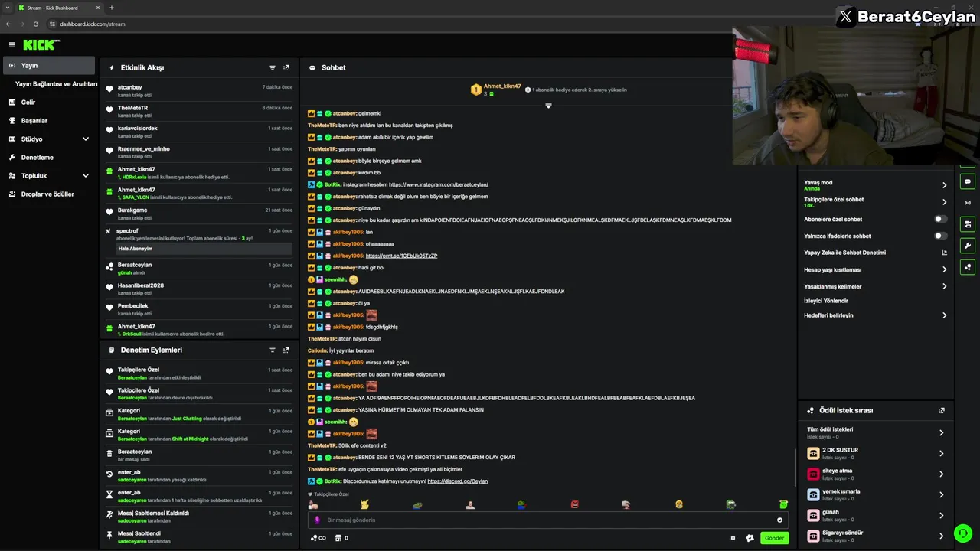Pop out the Denetim Eylemleri panel
The image size is (980, 551).
[286, 350]
